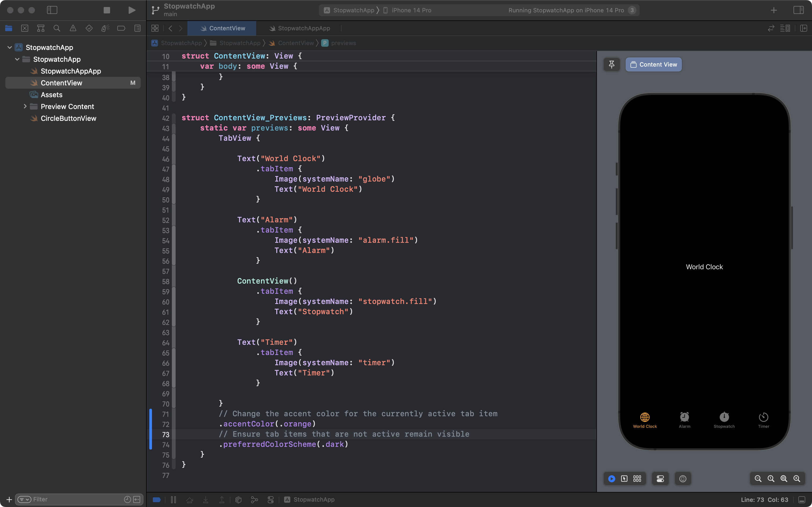The height and width of the screenshot is (507, 812).
Task: Open the Issue navigator (warning triangle icon)
Action: click(x=73, y=28)
